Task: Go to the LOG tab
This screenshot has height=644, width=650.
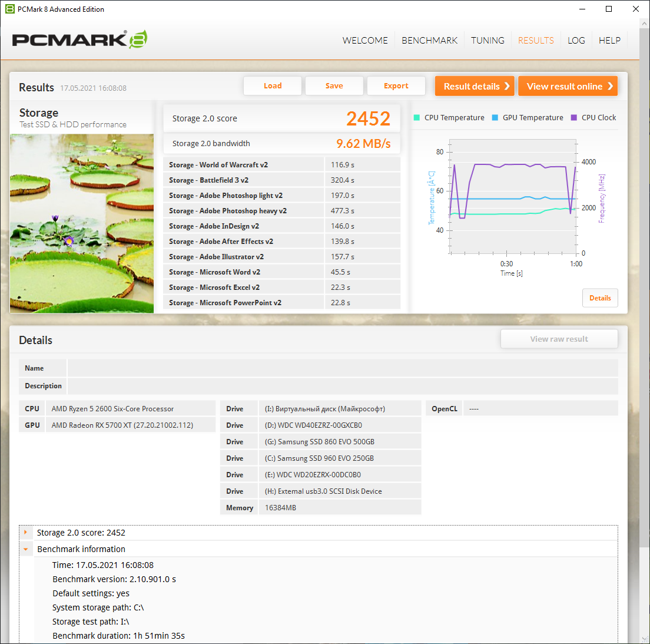Action: (x=576, y=41)
